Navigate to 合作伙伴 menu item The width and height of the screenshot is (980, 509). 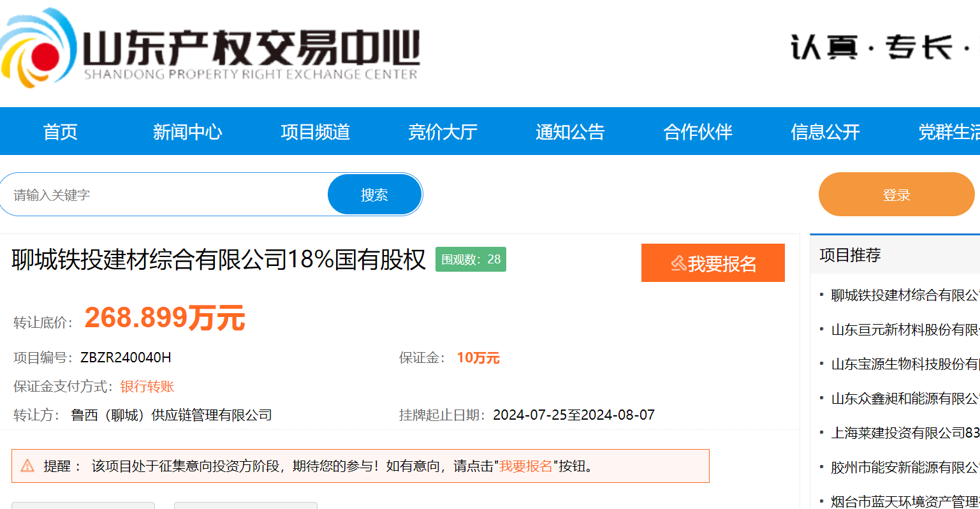698,131
